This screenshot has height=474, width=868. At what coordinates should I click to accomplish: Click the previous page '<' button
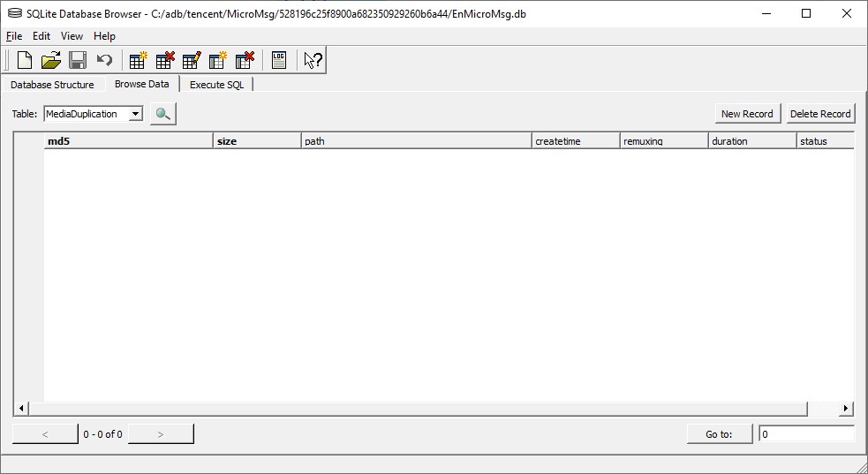[x=45, y=434]
